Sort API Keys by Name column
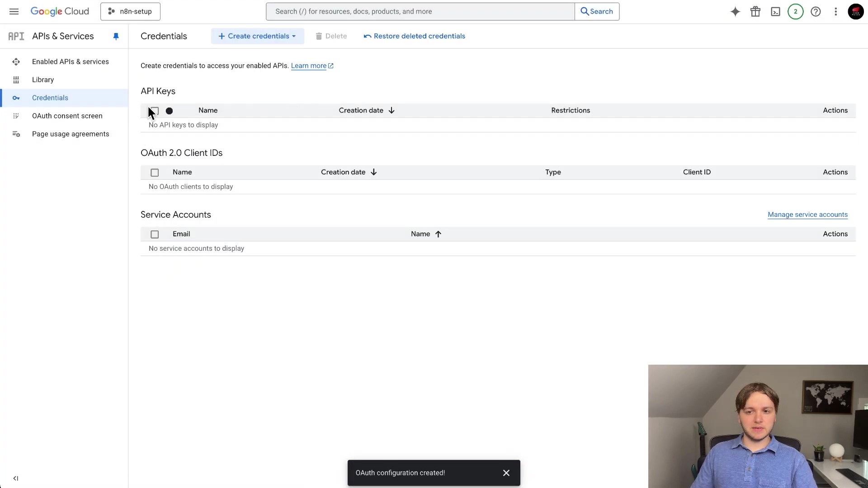 208,110
